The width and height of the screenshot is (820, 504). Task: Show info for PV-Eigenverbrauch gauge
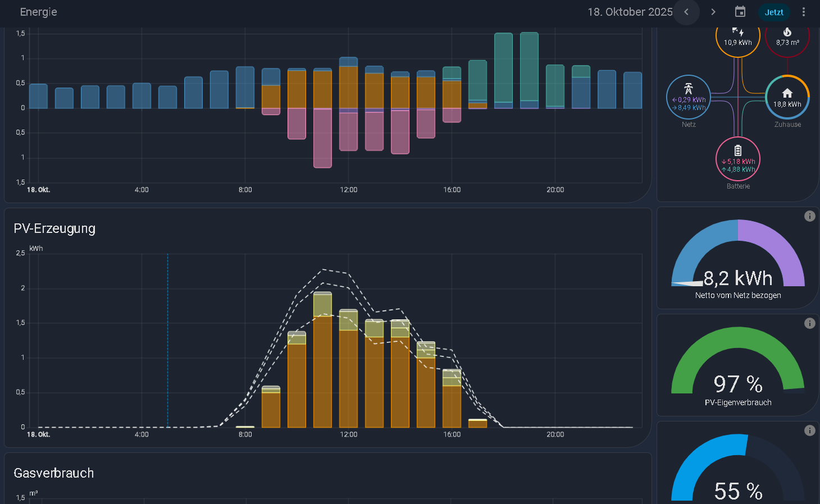tap(809, 323)
